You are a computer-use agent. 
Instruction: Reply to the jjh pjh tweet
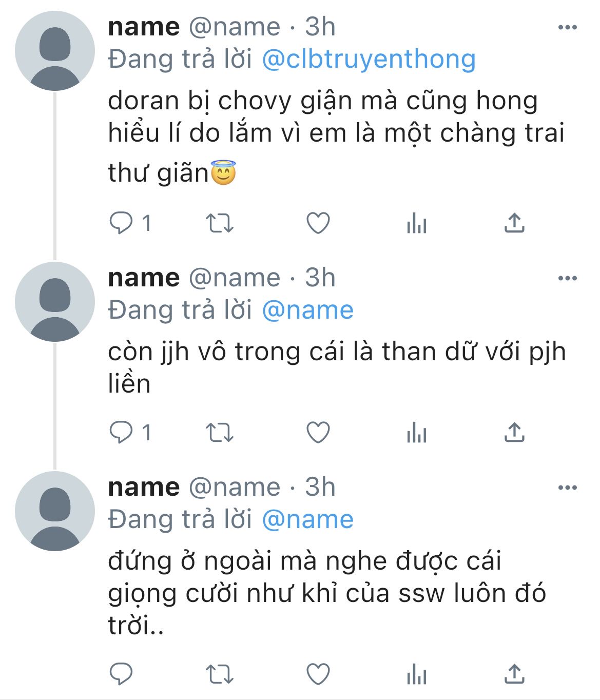click(x=121, y=433)
